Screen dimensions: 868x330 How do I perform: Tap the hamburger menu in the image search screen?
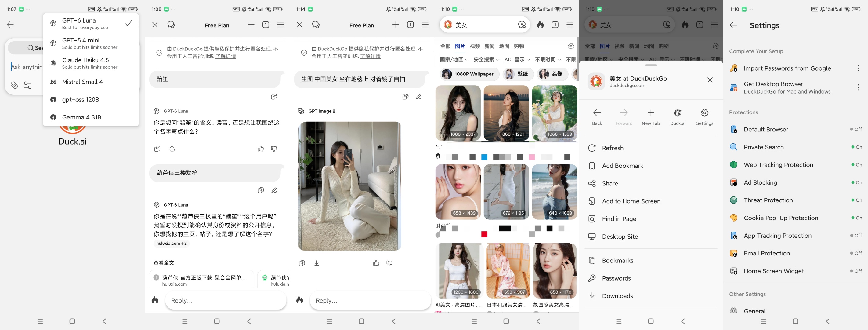click(x=570, y=25)
